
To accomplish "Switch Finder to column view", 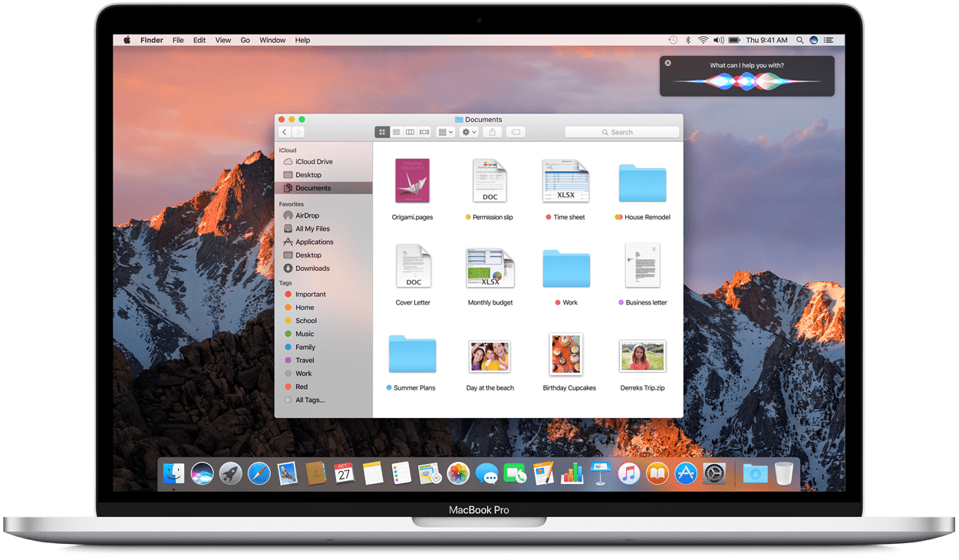I will [410, 132].
